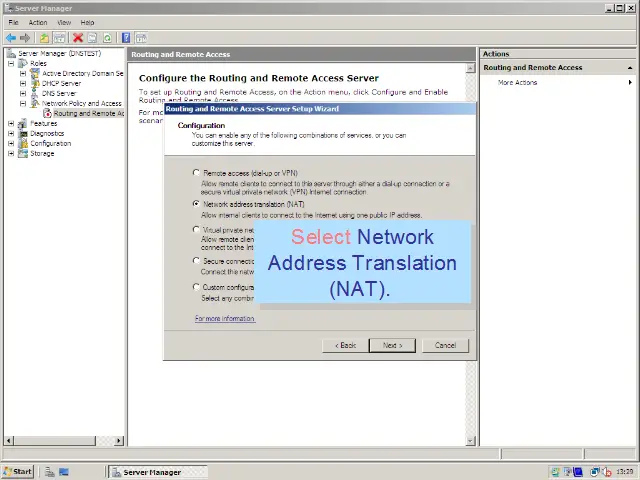Toggle Show/Hide Console Tree toolbar icon
The image size is (640, 480).
point(60,38)
